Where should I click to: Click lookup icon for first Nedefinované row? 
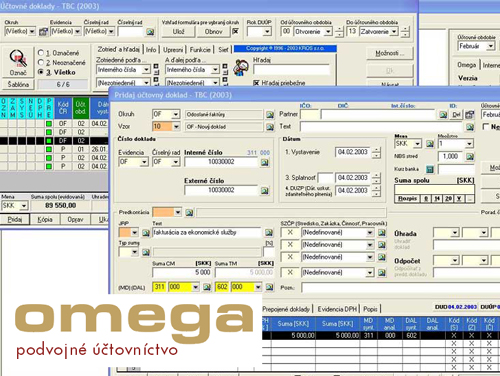point(382,233)
